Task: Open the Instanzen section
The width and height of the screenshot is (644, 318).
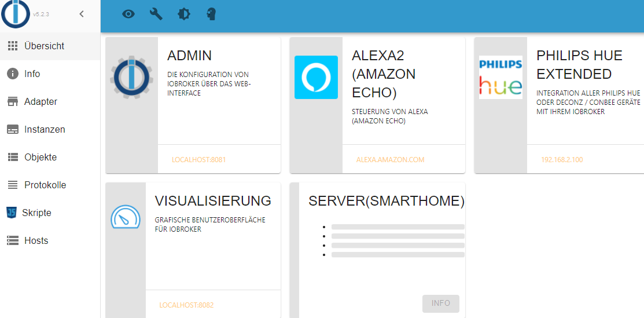Action: pyautogui.click(x=50, y=130)
